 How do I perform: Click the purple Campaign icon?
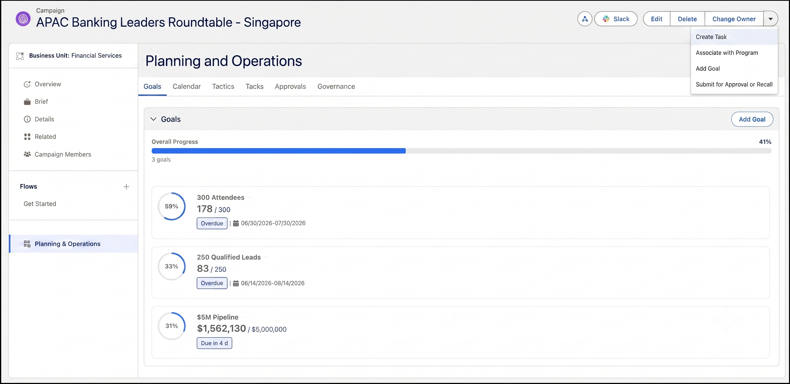(23, 19)
